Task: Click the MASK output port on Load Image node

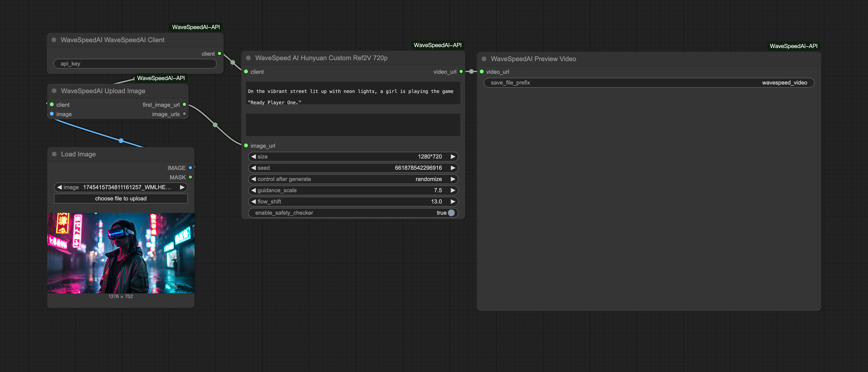Action: pos(190,177)
